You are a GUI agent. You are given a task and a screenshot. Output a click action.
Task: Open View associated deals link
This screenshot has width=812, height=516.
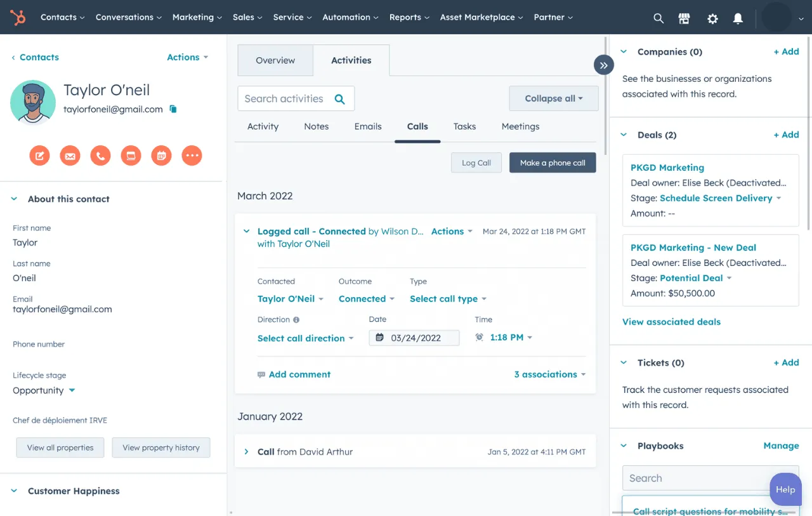(x=671, y=322)
